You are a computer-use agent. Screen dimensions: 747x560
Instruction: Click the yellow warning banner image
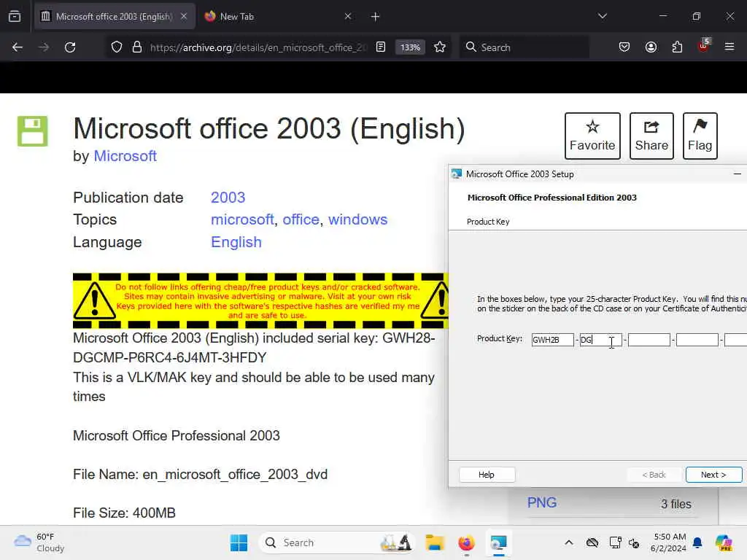tap(260, 300)
